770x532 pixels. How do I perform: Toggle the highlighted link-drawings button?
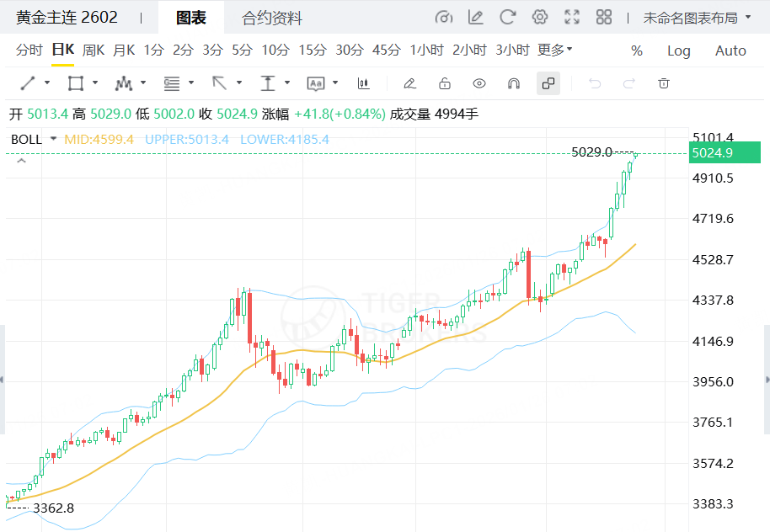[548, 83]
